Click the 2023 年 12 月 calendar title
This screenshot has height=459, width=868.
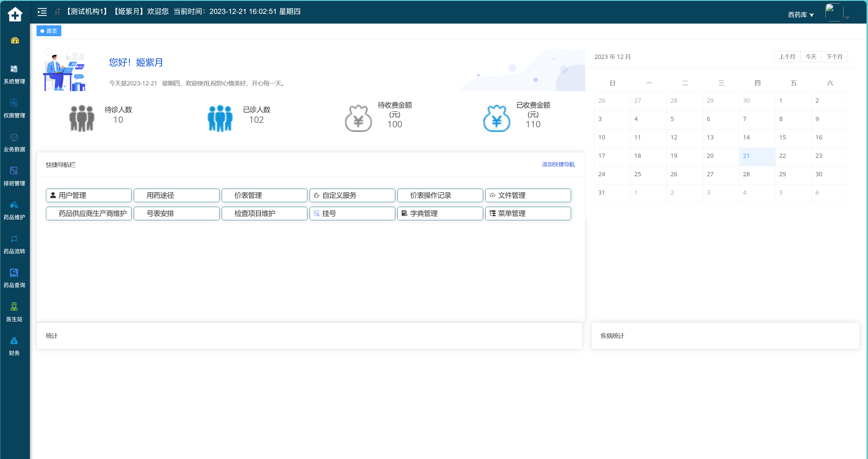(612, 57)
